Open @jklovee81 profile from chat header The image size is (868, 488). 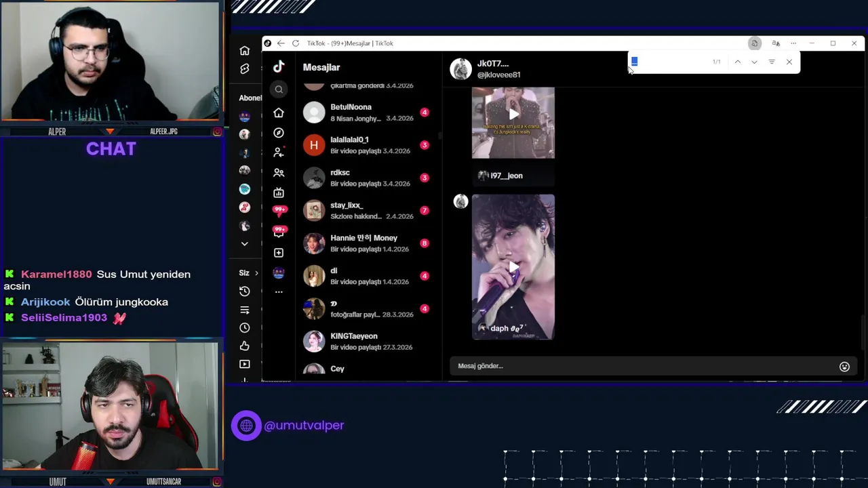pyautogui.click(x=498, y=75)
